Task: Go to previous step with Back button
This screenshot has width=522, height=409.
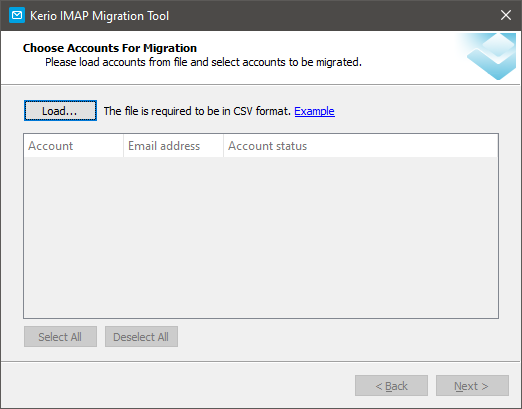Action: click(391, 386)
